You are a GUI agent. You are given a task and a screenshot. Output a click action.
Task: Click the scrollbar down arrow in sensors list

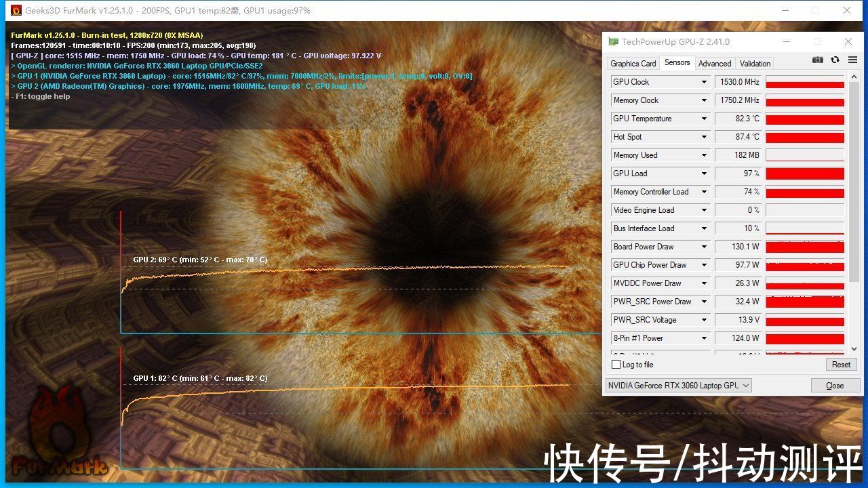(854, 349)
